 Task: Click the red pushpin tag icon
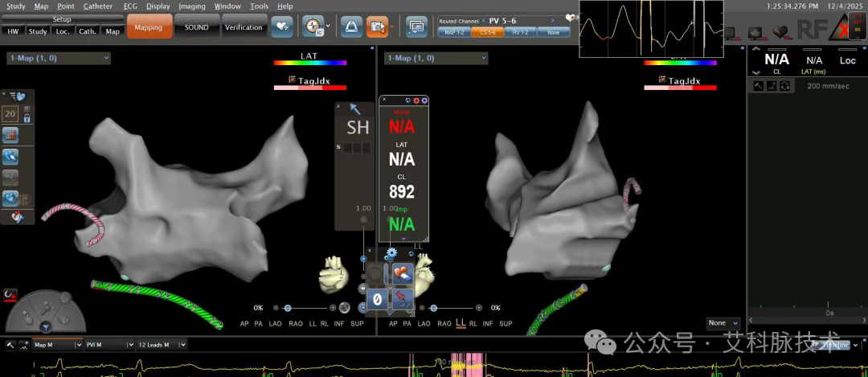[x=403, y=299]
